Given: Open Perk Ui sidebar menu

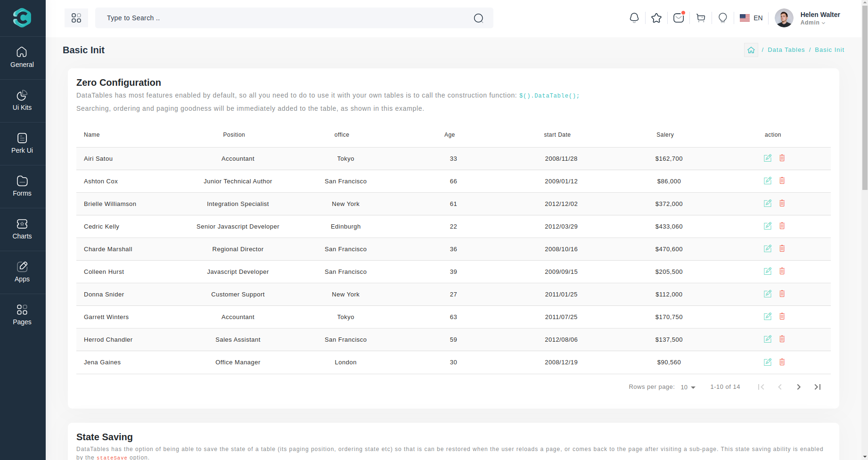Looking at the screenshot, I should [22, 143].
